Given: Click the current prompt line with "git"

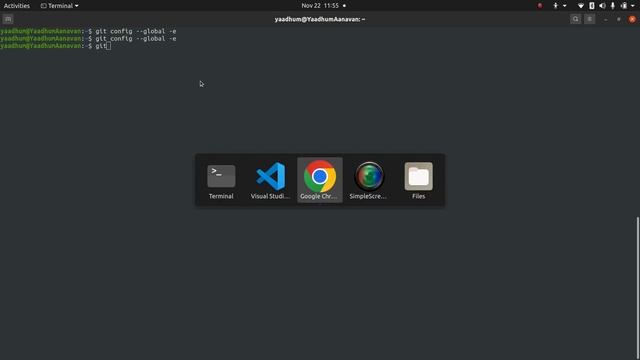Looking at the screenshot, I should click(56, 46).
